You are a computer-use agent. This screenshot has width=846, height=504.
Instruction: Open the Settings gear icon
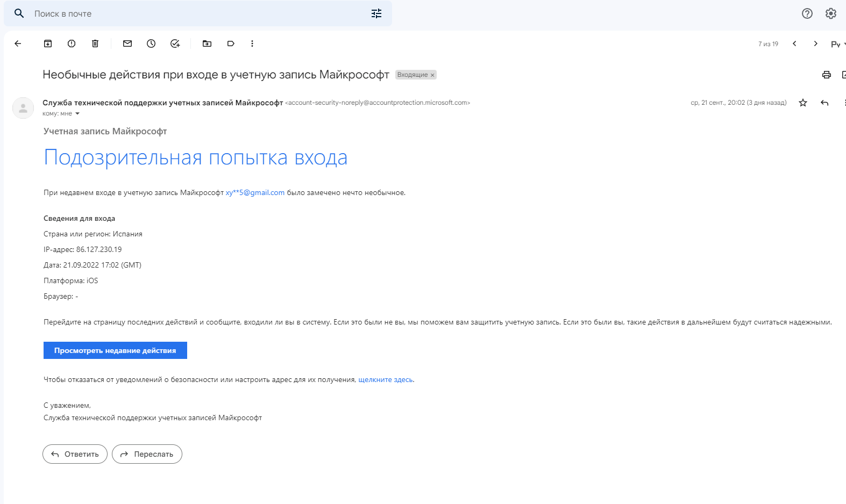(x=831, y=13)
